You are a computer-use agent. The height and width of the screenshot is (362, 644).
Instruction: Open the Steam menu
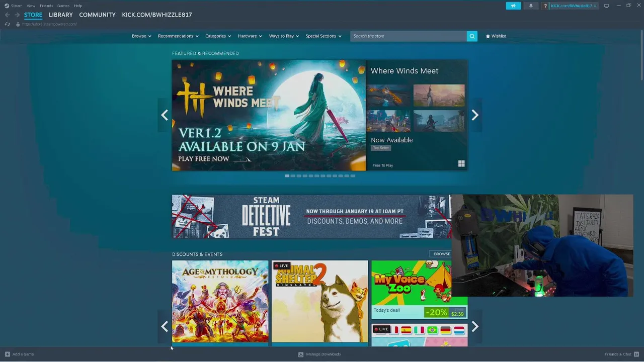click(17, 6)
